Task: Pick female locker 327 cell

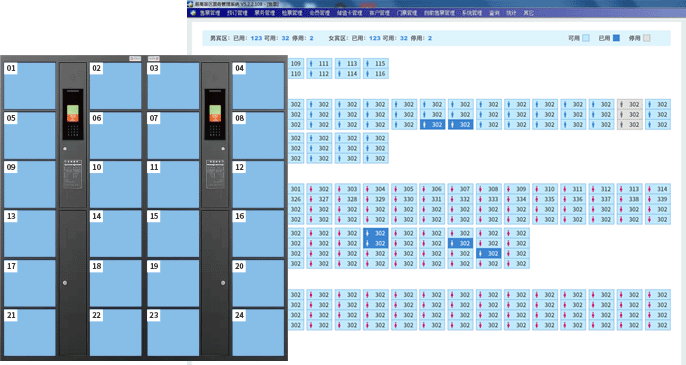Action: 319,199
